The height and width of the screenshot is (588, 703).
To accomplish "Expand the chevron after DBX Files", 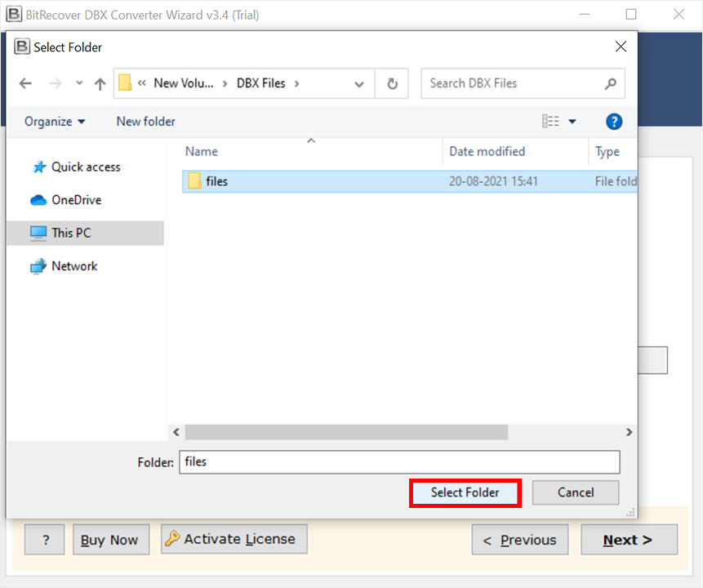I will click(296, 83).
